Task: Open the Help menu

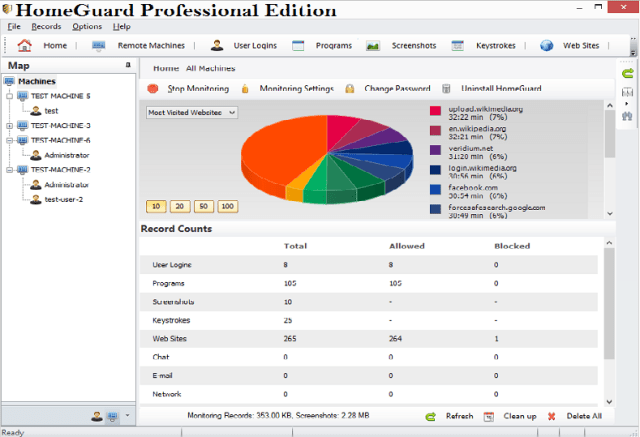Action: point(122,27)
